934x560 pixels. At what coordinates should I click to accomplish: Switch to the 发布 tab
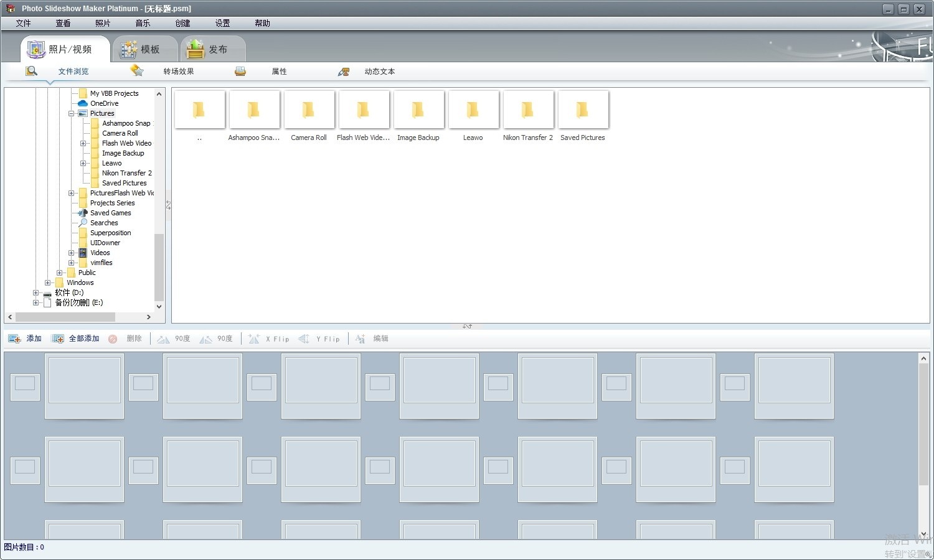click(212, 49)
